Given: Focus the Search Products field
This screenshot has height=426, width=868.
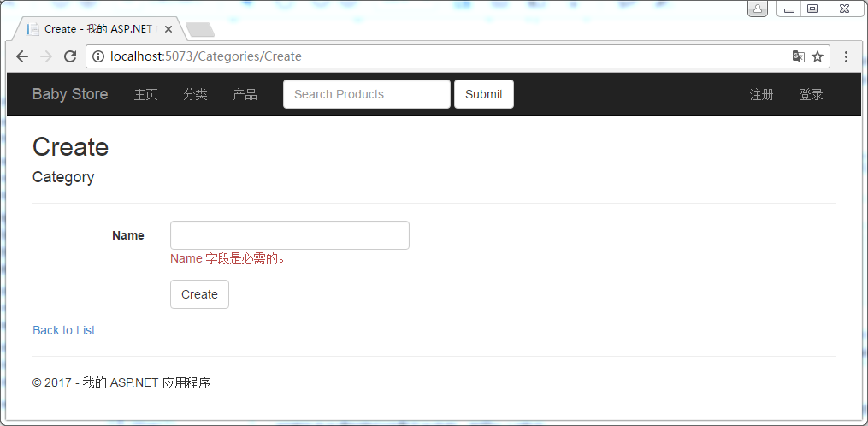Looking at the screenshot, I should coord(367,94).
